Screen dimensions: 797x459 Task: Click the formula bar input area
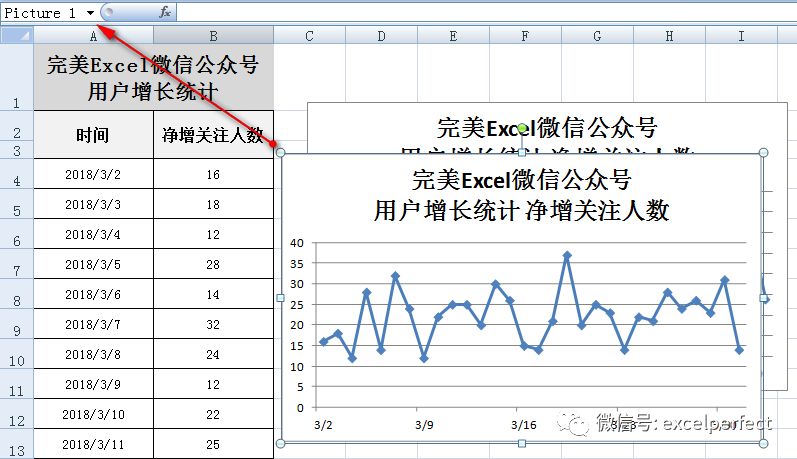pos(486,13)
